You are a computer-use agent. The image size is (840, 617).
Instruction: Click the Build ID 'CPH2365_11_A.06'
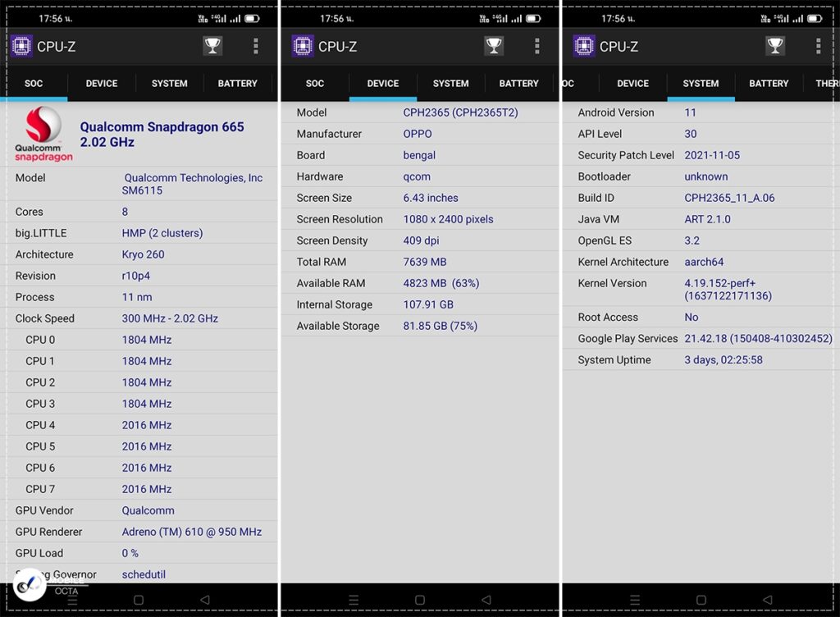click(729, 199)
